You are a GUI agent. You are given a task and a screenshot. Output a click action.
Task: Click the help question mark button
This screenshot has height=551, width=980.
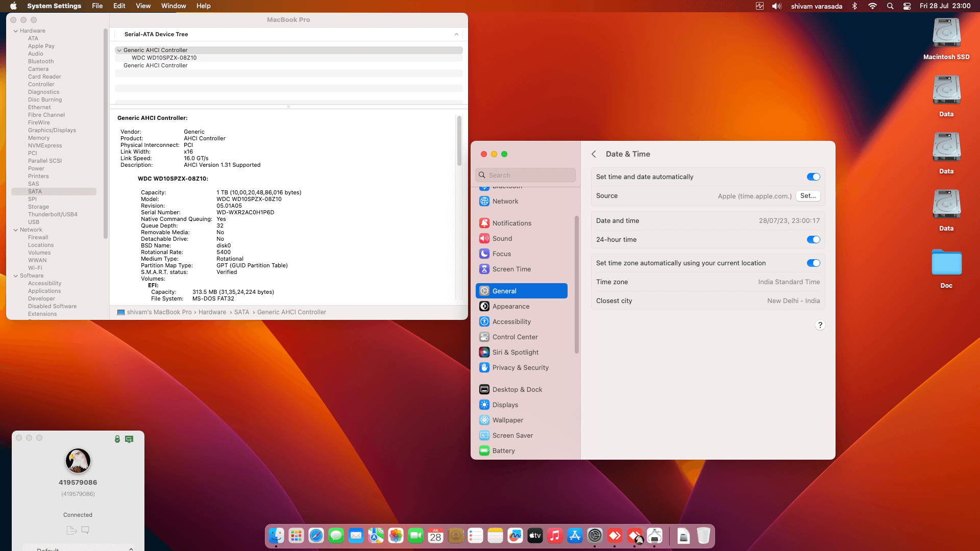[x=820, y=325]
